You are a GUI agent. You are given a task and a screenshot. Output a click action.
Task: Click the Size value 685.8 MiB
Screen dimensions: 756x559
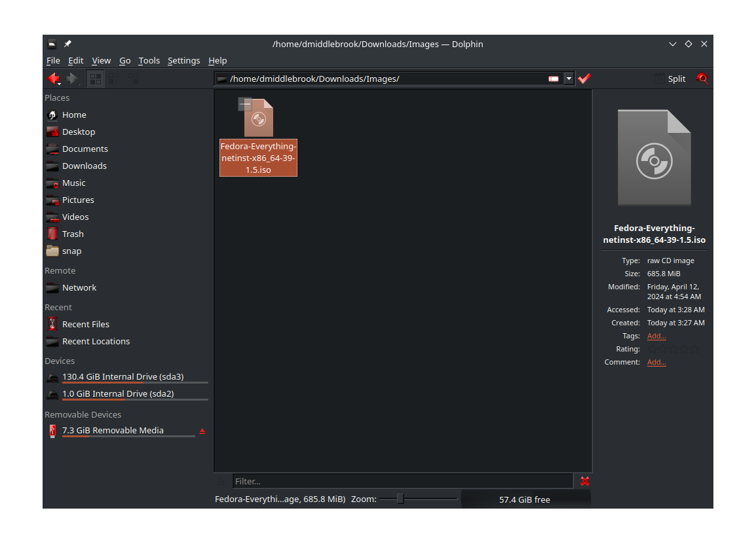tap(664, 274)
